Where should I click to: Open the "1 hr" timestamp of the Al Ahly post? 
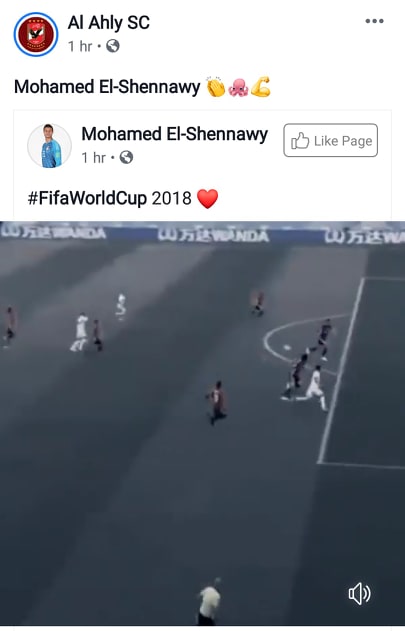point(80,46)
